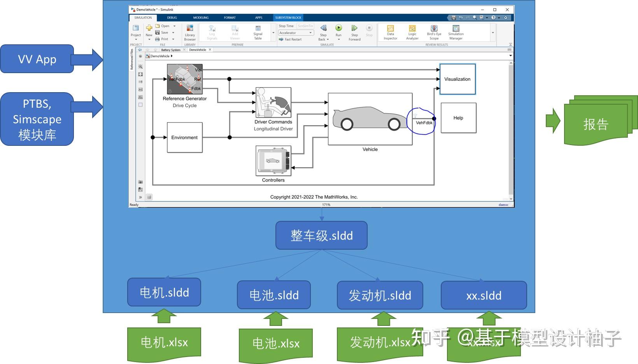Open the Bird's-Eye Scope
The image size is (638, 364).
point(435,33)
